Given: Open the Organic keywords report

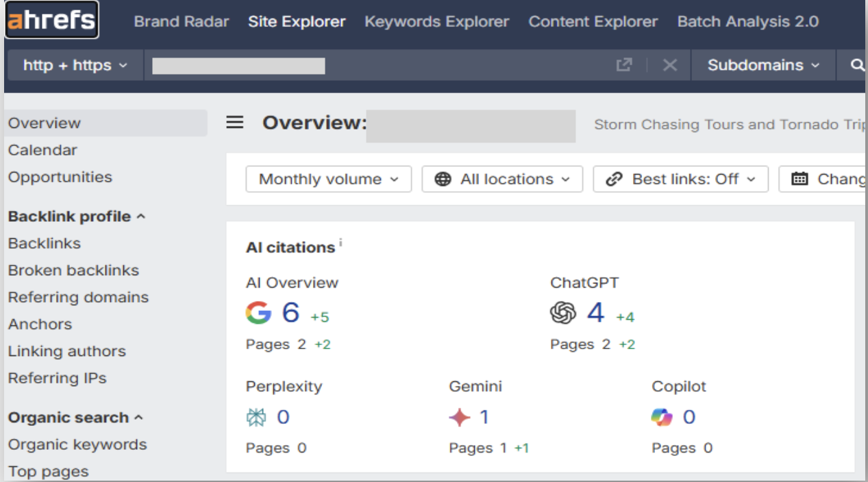Looking at the screenshot, I should coord(77,444).
